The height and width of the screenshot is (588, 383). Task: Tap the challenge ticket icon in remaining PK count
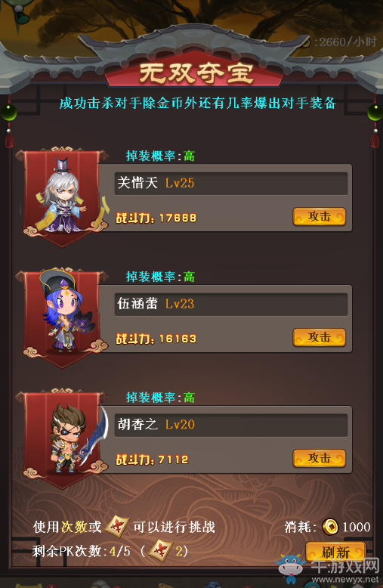click(x=160, y=550)
